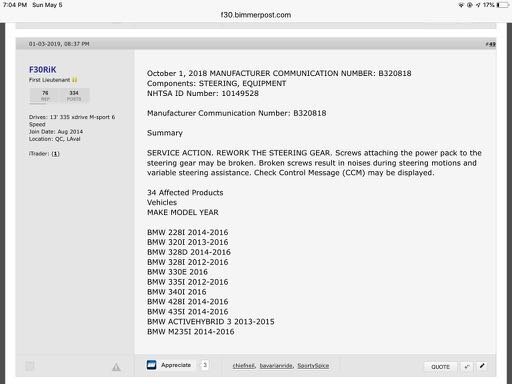Select the line 'BMW 428I 2014-2016'
The height and width of the screenshot is (384, 512).
click(x=188, y=302)
